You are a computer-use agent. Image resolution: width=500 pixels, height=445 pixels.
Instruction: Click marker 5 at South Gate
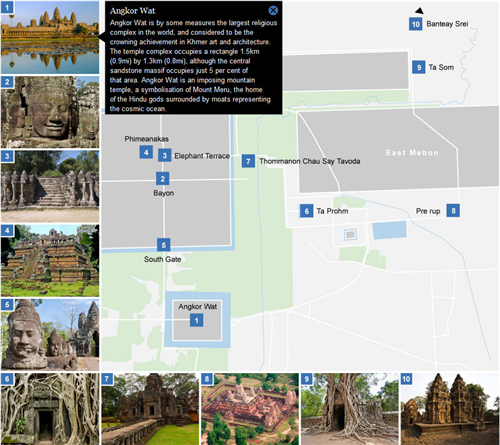(164, 245)
